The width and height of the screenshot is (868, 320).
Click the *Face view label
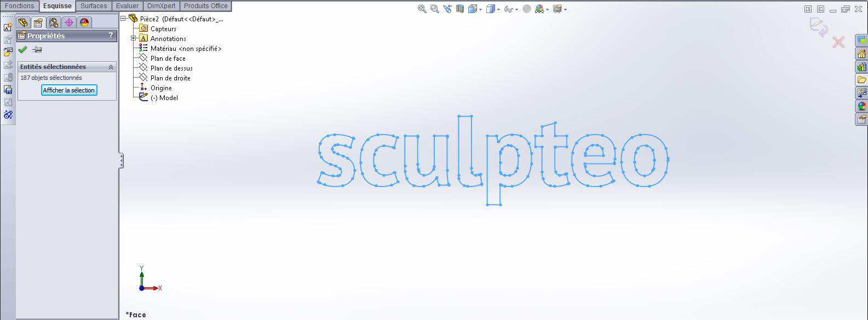tap(136, 315)
